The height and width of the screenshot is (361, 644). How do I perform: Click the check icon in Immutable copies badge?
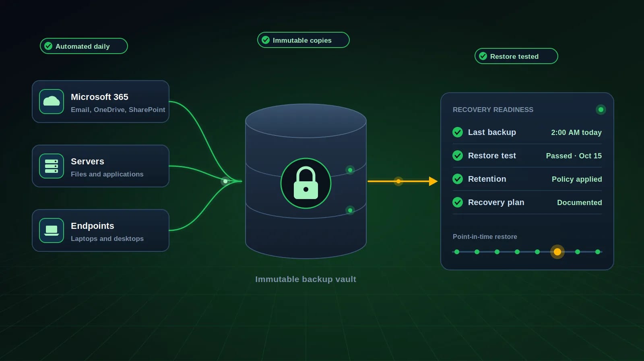(x=266, y=40)
